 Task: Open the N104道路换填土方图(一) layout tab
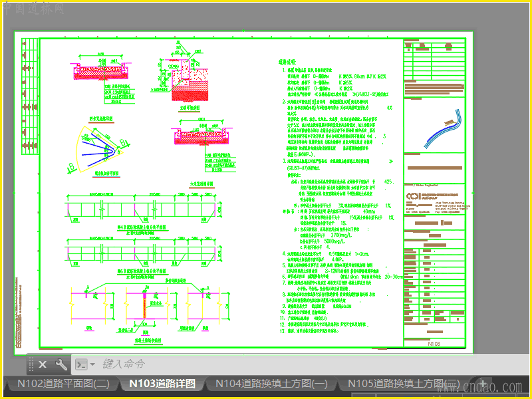click(271, 384)
